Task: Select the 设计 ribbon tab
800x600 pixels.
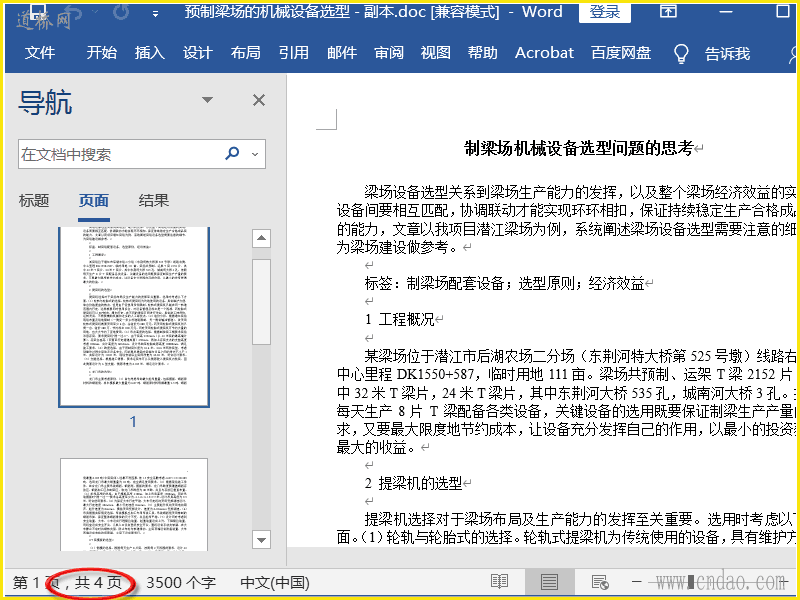Action: (x=197, y=53)
